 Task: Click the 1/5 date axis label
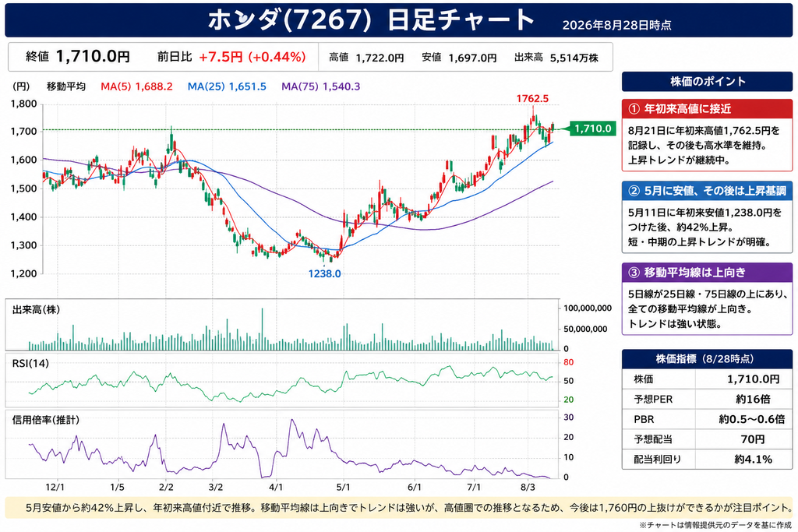(x=117, y=488)
